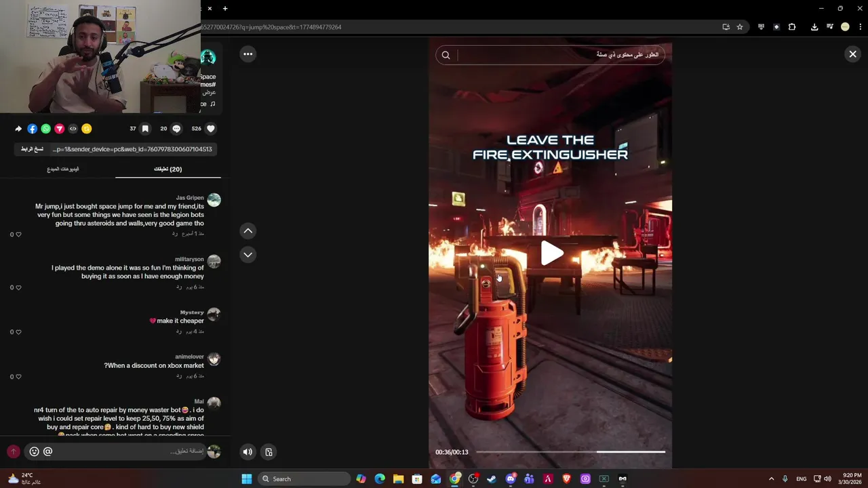868x488 pixels.
Task: Open the taskbar clock showing 9:20 PM
Action: coord(852,479)
